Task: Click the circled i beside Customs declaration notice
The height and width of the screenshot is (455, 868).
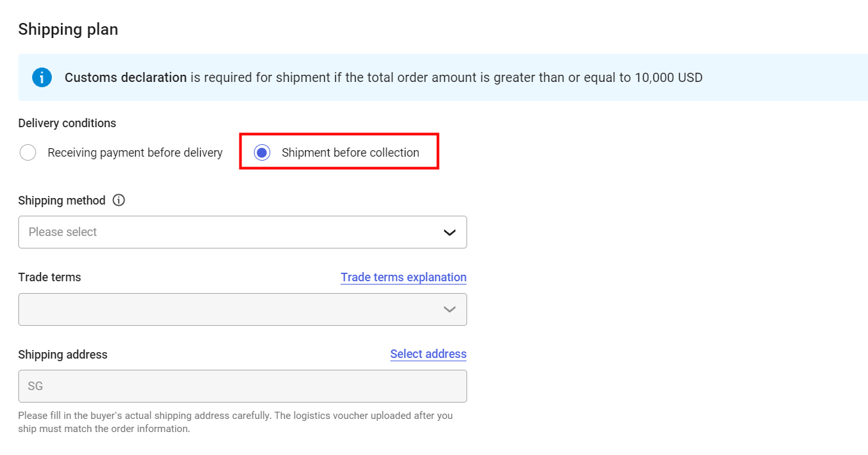Action: point(41,77)
